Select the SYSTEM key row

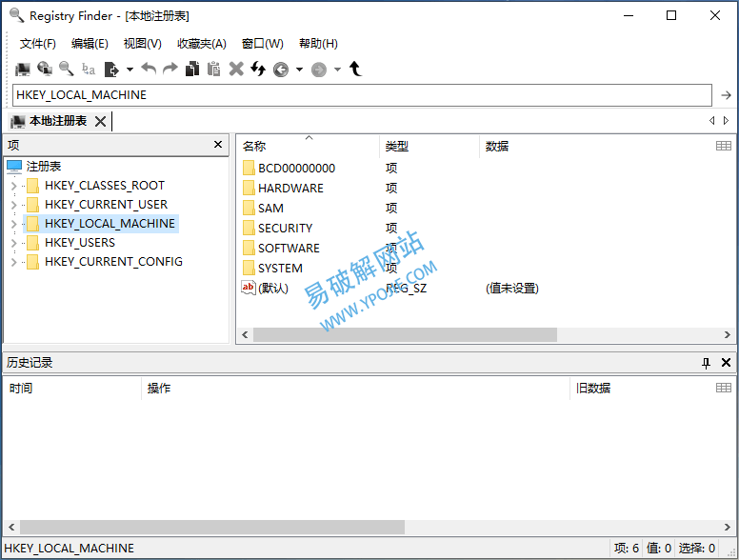pyautogui.click(x=280, y=269)
